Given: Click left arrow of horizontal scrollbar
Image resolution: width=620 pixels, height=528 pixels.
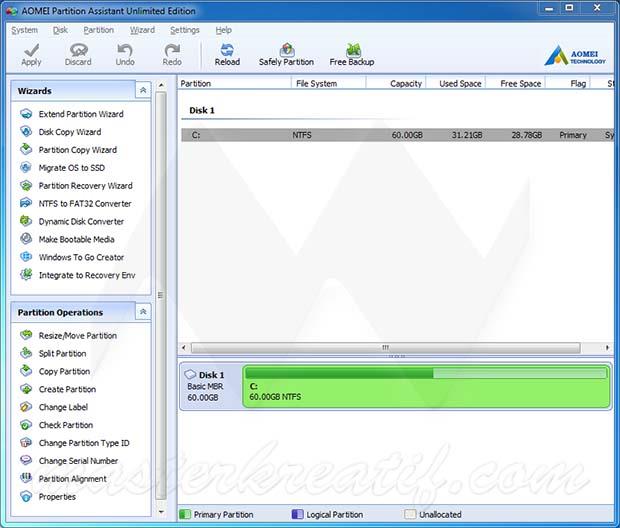Looking at the screenshot, I should click(x=183, y=348).
